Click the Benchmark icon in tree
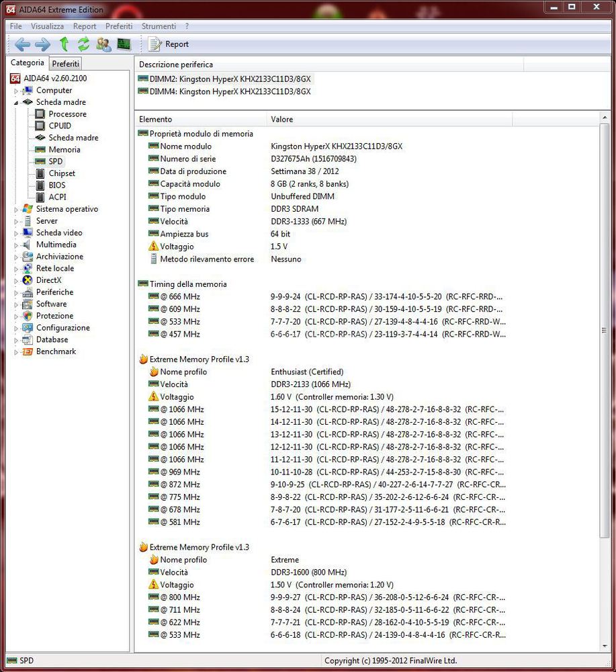 coord(28,351)
